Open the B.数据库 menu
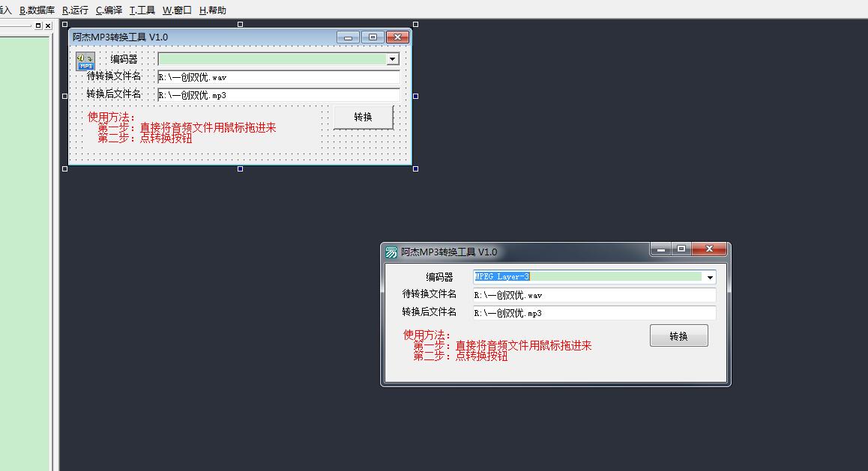The width and height of the screenshot is (868, 471). click(x=37, y=10)
